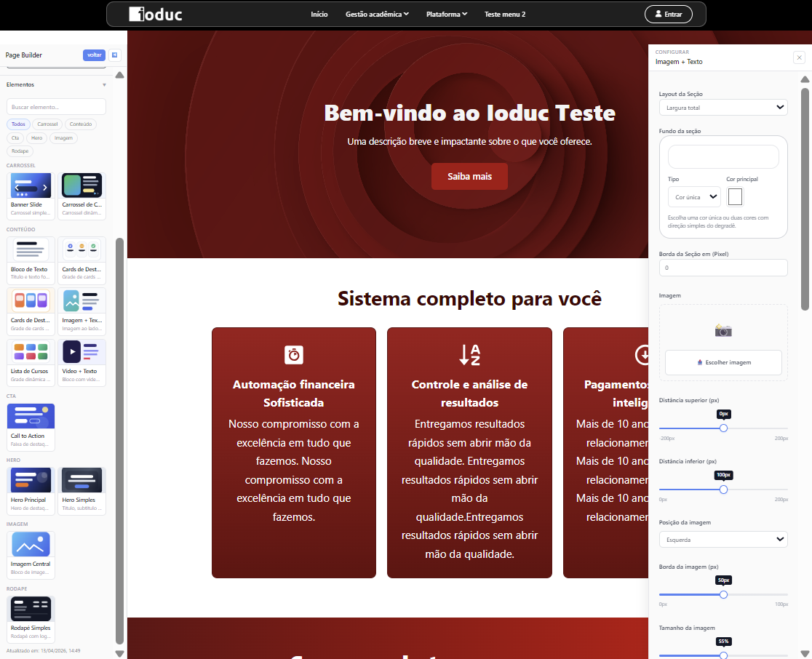This screenshot has width=812, height=659.
Task: Select the Video + Texto element icon
Action: (81, 351)
